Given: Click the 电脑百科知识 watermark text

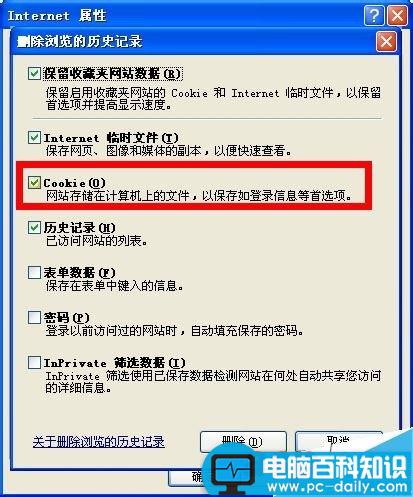Looking at the screenshot, I should tap(334, 467).
